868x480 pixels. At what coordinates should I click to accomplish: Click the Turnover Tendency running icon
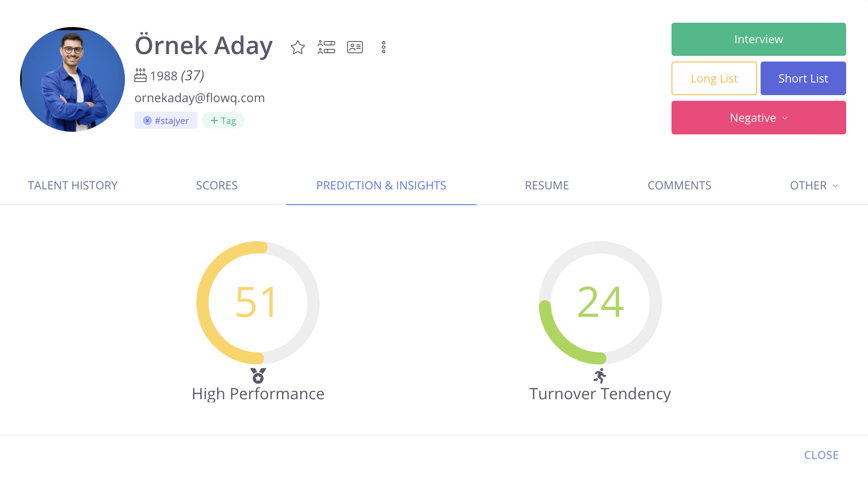tap(600, 376)
